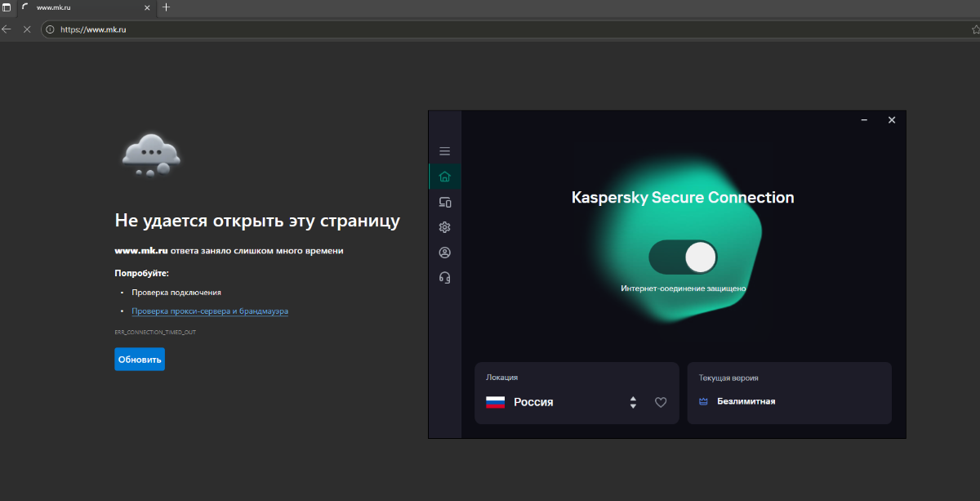Image resolution: width=980 pixels, height=501 pixels.
Task: Open a new browser tab
Action: pos(166,7)
